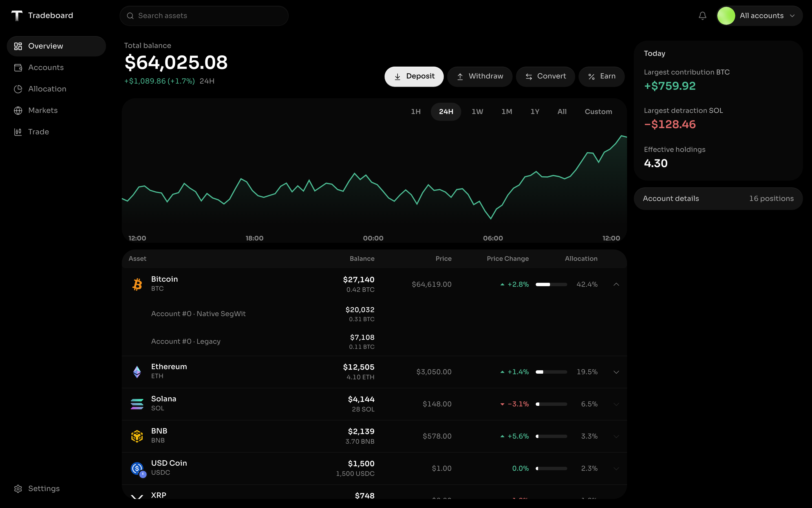Click the Withdraw button
The width and height of the screenshot is (812, 508).
coord(480,76)
